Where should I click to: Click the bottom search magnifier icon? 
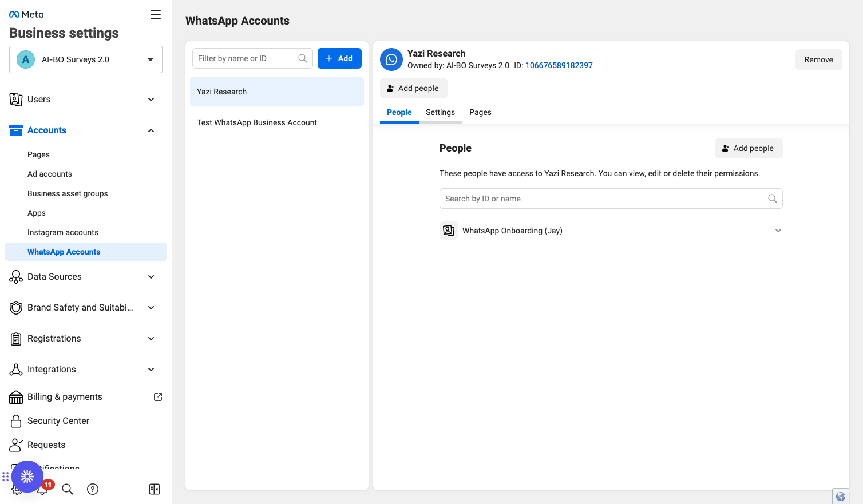(68, 489)
